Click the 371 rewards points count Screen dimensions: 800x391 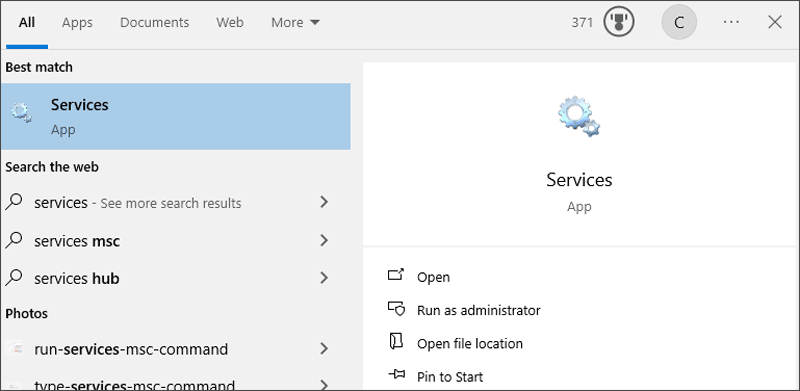point(582,22)
